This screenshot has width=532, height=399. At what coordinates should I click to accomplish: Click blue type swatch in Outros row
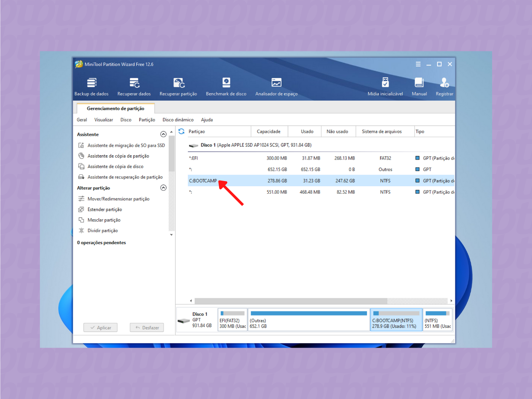417,169
